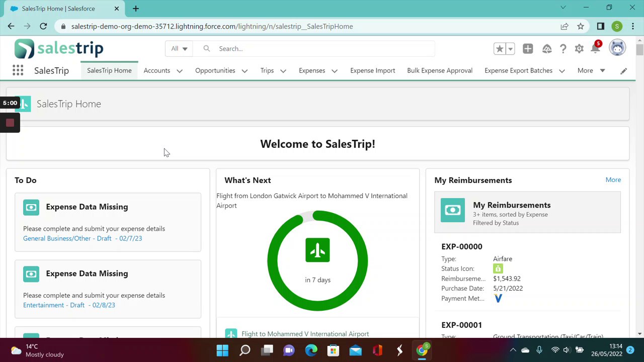
Task: Launch Microsoft Edge from the taskbar
Action: pos(311,350)
